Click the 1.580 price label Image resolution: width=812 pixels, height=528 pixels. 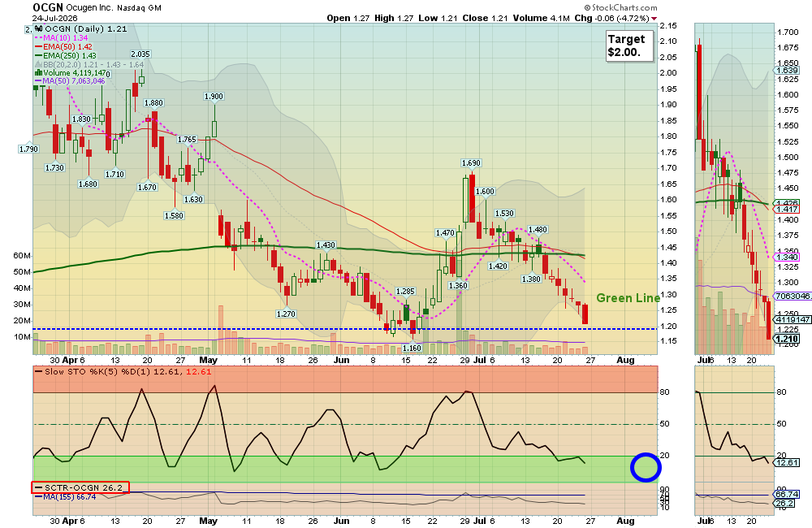174,215
